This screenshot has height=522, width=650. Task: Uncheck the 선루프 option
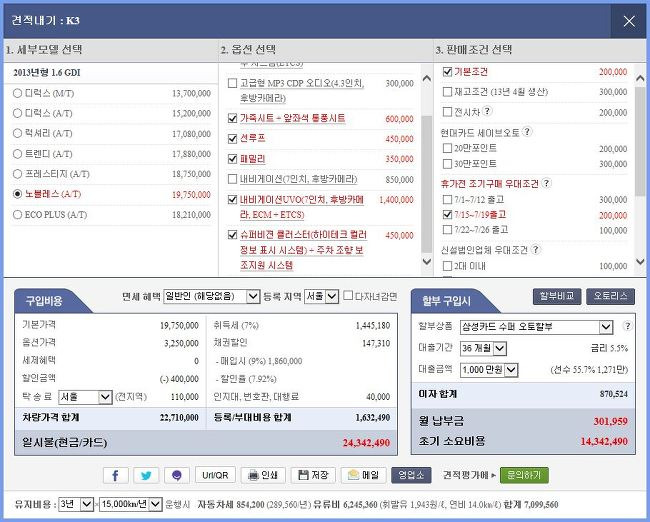tap(233, 138)
